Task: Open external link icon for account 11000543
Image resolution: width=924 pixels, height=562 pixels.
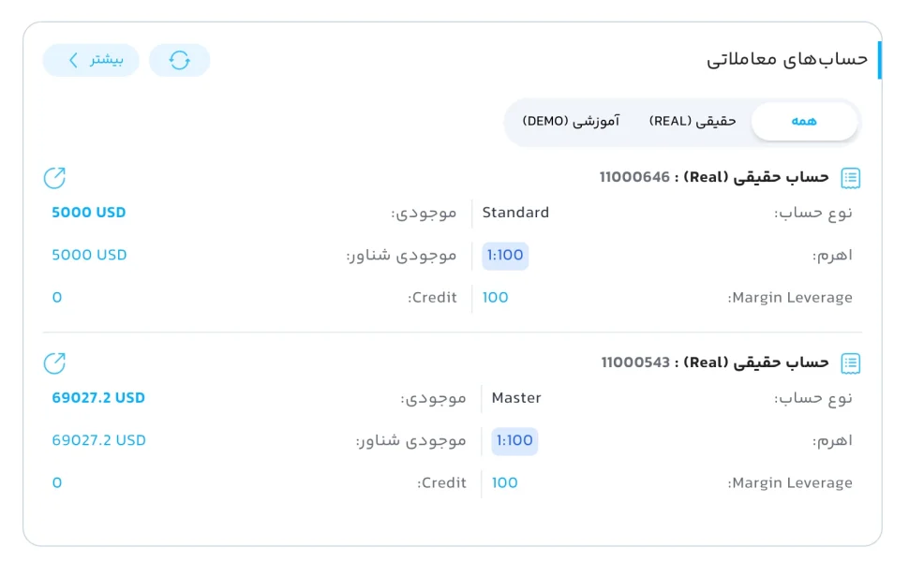Action: [54, 363]
